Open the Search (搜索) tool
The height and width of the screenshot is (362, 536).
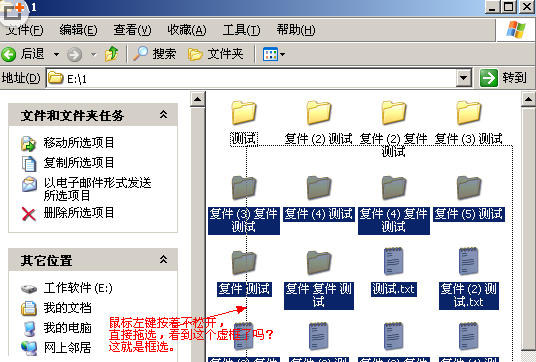(155, 54)
